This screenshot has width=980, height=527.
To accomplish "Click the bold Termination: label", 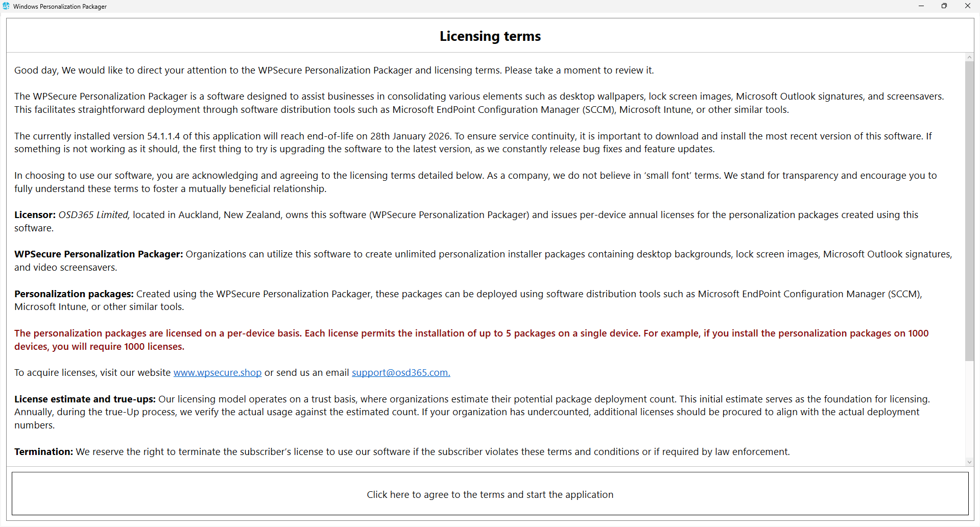I will pyautogui.click(x=43, y=452).
